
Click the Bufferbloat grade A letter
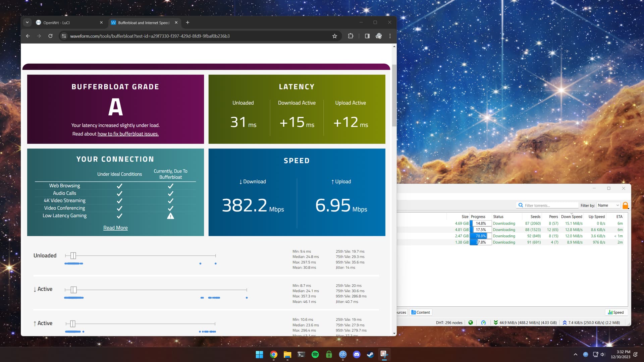115,107
